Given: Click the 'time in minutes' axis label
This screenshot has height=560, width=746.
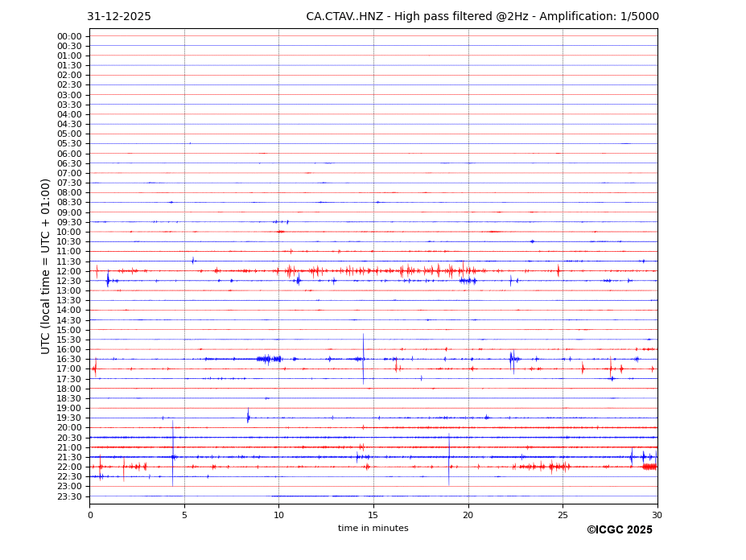Looking at the screenshot, I should coord(373,529).
